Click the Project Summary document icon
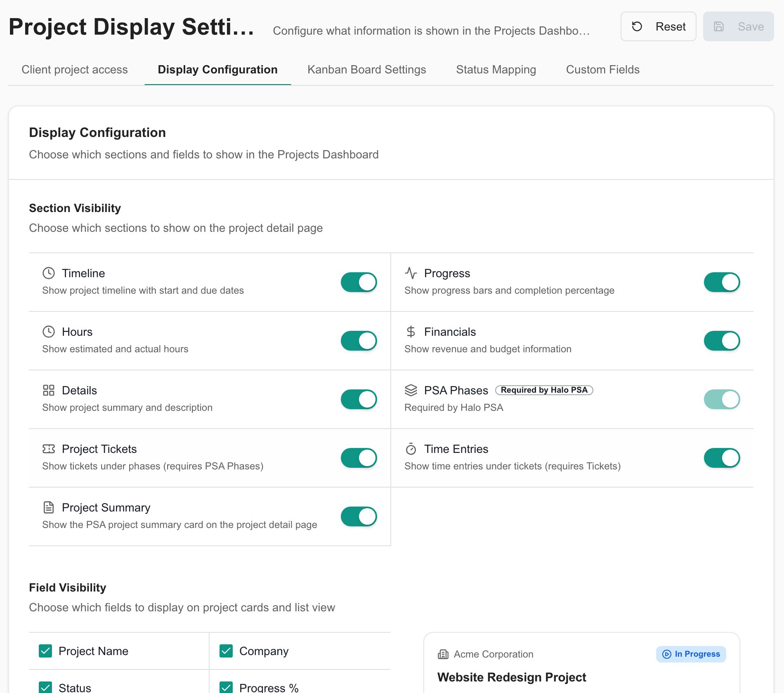This screenshot has width=784, height=693. [49, 507]
